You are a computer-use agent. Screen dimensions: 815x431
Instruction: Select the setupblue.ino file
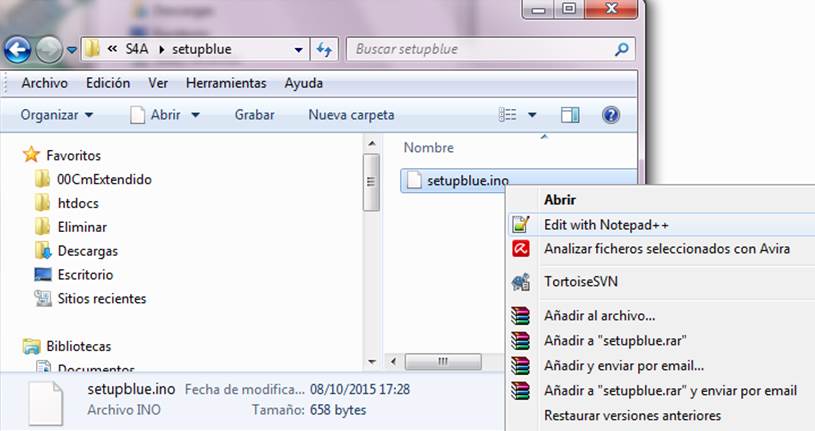(519, 180)
